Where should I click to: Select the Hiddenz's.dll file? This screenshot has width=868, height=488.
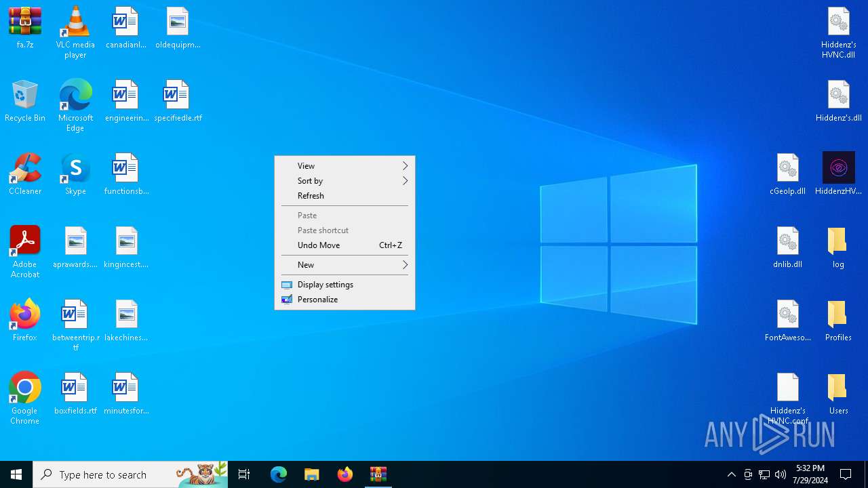tap(839, 101)
